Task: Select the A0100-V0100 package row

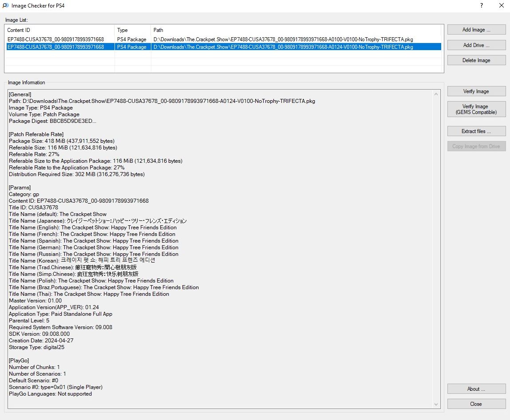Action: tap(224, 39)
